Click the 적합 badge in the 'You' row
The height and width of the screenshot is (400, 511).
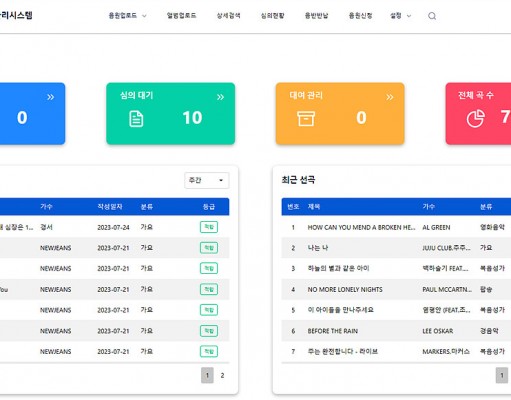[209, 289]
